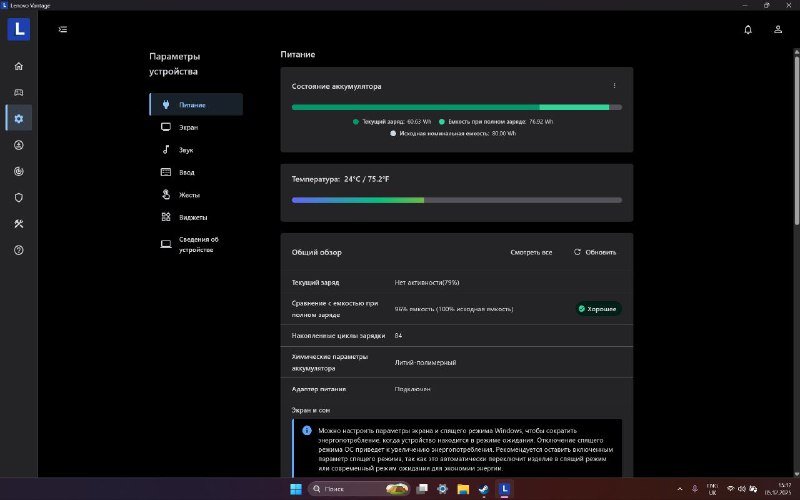Open taskbar clock and date
This screenshot has height=500, width=800.
coord(778,489)
